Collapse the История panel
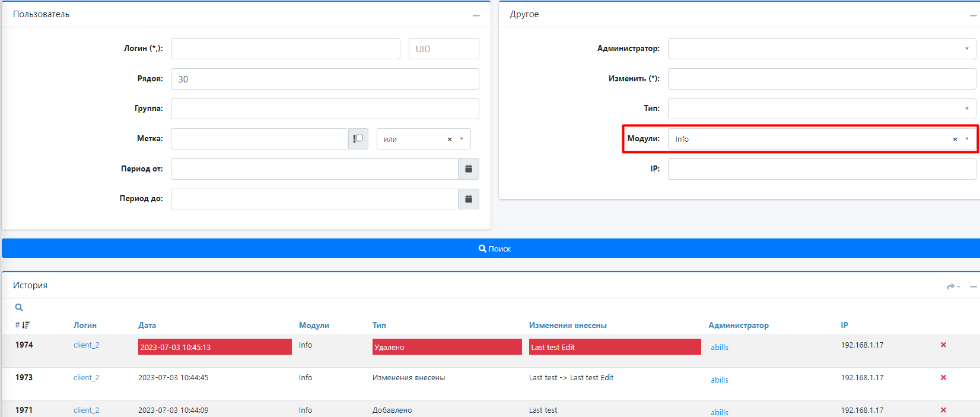The width and height of the screenshot is (980, 417). pos(973,287)
